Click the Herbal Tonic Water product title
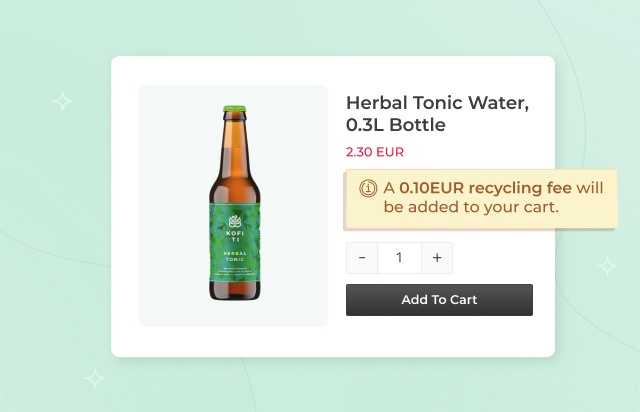This screenshot has height=412, width=640. (x=437, y=103)
